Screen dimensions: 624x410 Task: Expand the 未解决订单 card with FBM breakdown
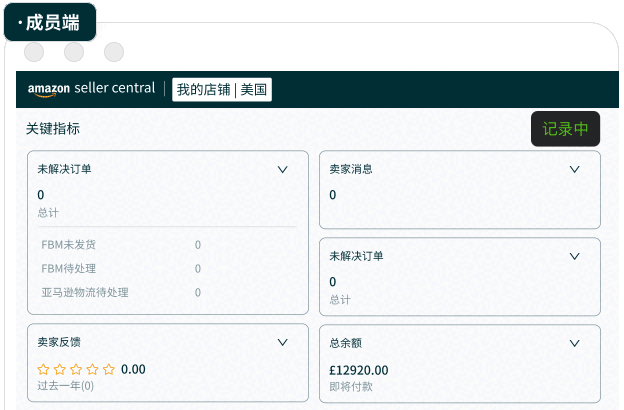pyautogui.click(x=282, y=170)
